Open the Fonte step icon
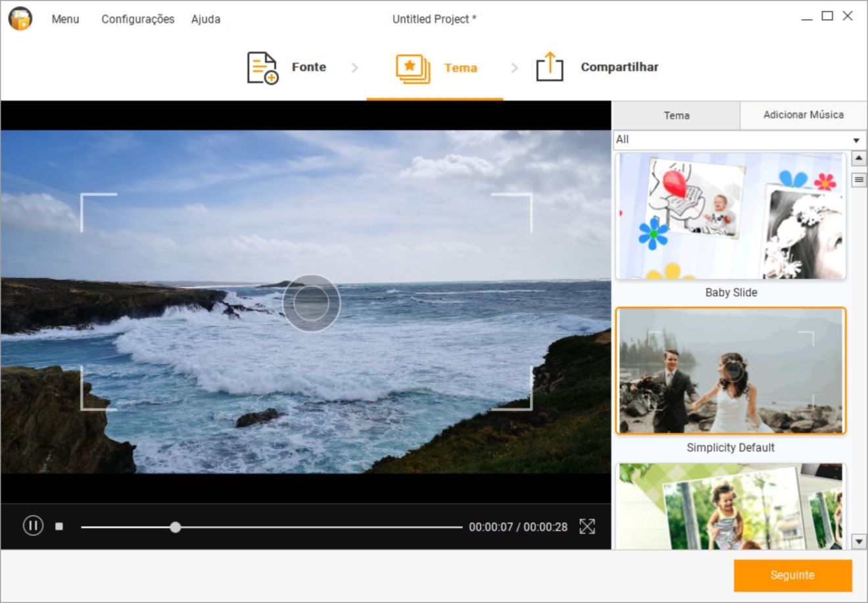This screenshot has width=868, height=603. [261, 66]
